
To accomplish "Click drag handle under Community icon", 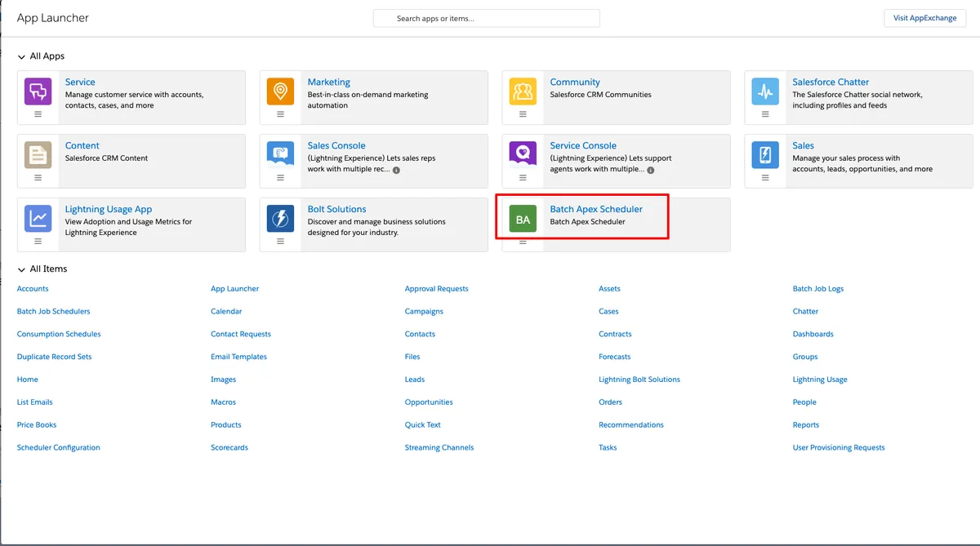I will tap(523, 114).
